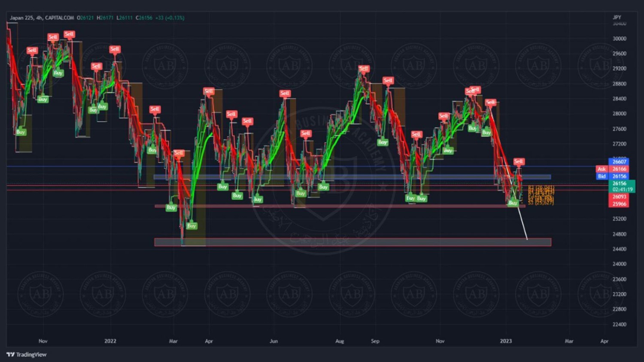Image resolution: width=644 pixels, height=362 pixels.
Task: Click the 23600 price axis label
Action: pos(619,279)
